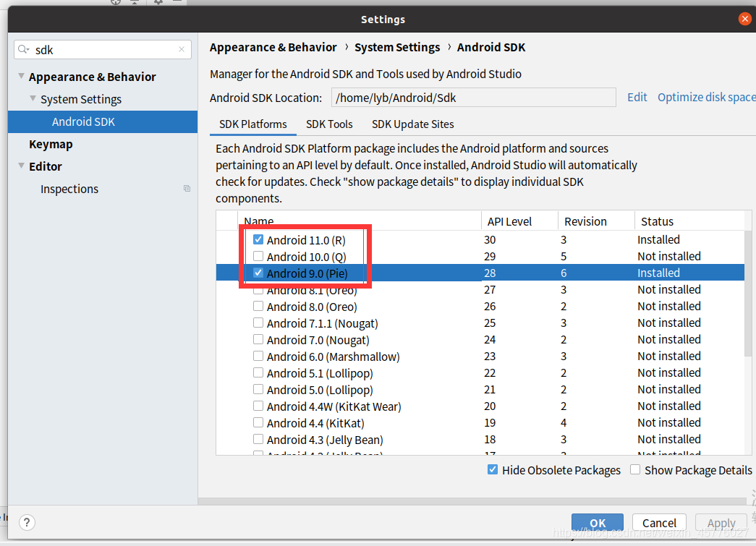Screen dimensions: 756x546
Task: Select System Settings in sidebar tree
Action: pyautogui.click(x=81, y=99)
